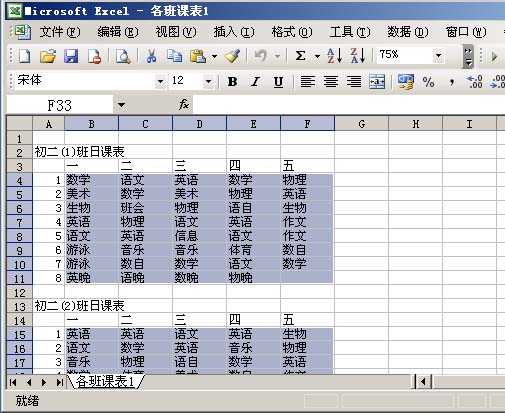
Task: Expand the 75% zoom dropdown
Action: 438,55
